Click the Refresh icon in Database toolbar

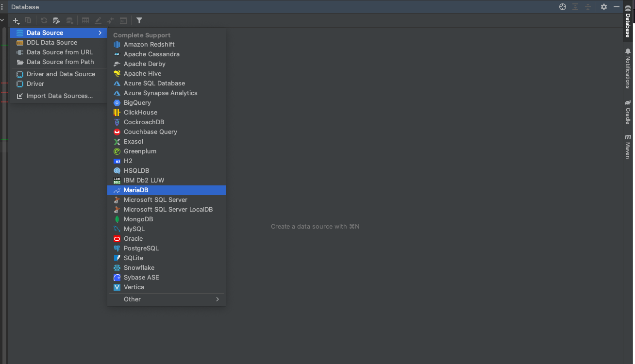coord(44,20)
